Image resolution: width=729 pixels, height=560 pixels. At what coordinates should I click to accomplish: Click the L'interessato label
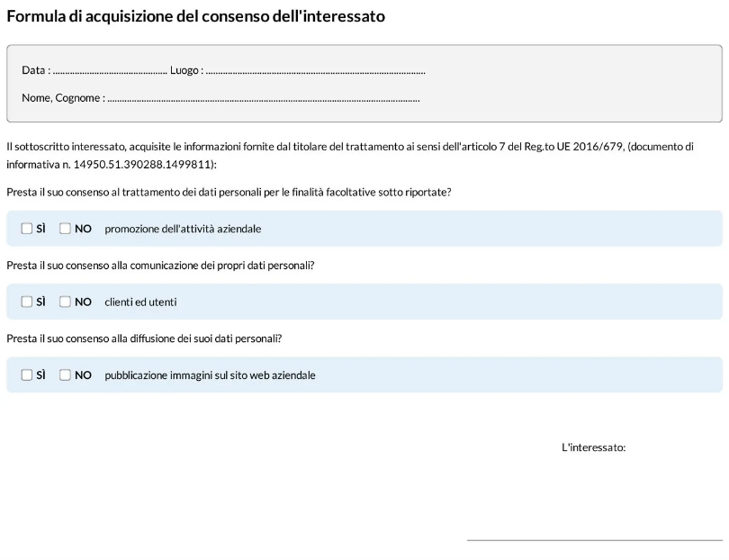[594, 447]
